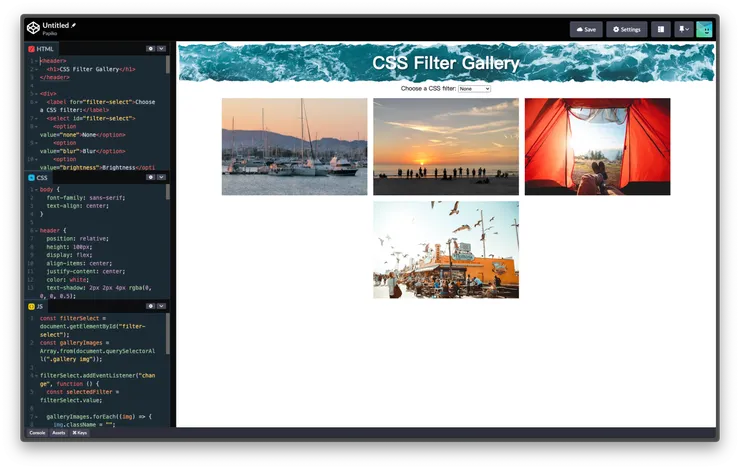Click the HTML editor scrollbar

(168, 65)
